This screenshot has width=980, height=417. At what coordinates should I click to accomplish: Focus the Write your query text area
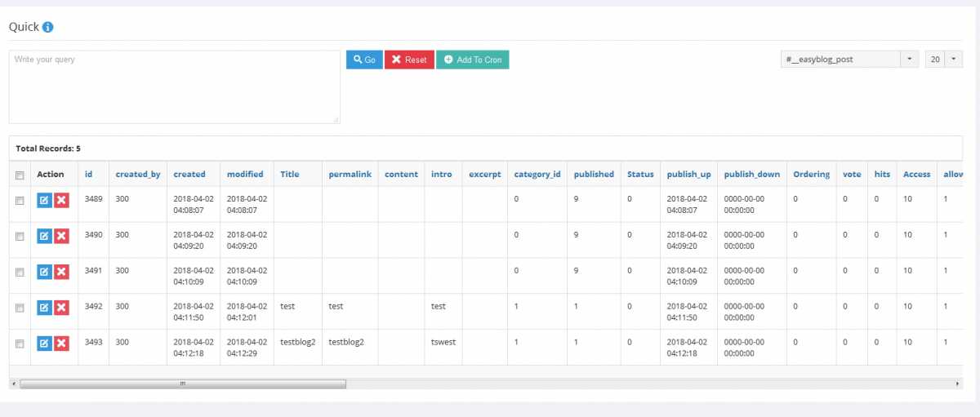tap(174, 87)
